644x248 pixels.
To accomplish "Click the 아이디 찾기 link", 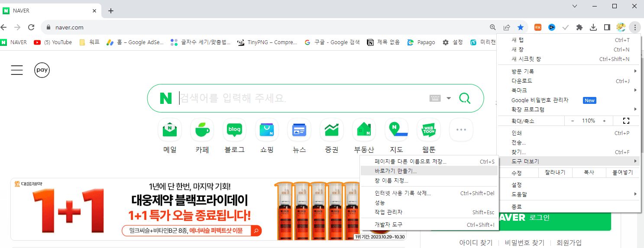I will [476, 243].
